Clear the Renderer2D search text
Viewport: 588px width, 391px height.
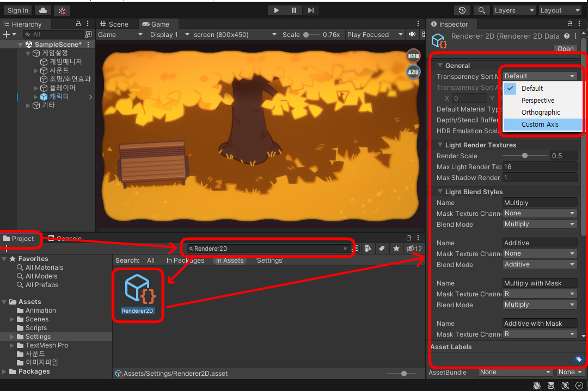click(345, 249)
